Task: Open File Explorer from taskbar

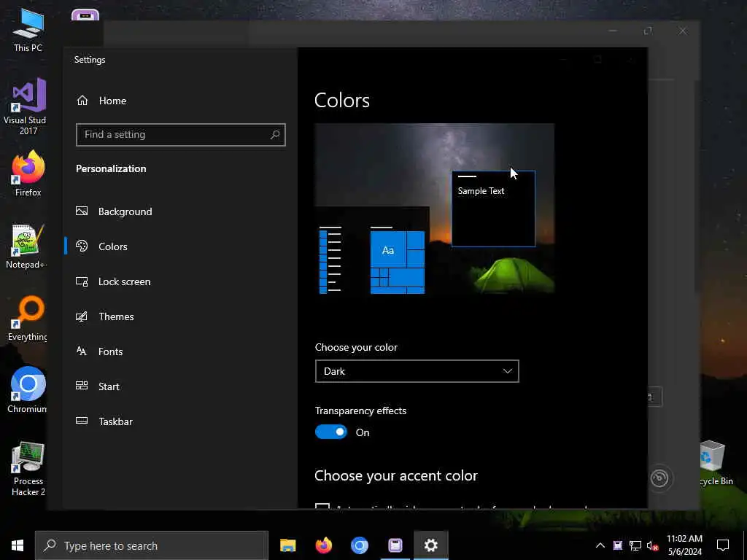Action: (287, 545)
